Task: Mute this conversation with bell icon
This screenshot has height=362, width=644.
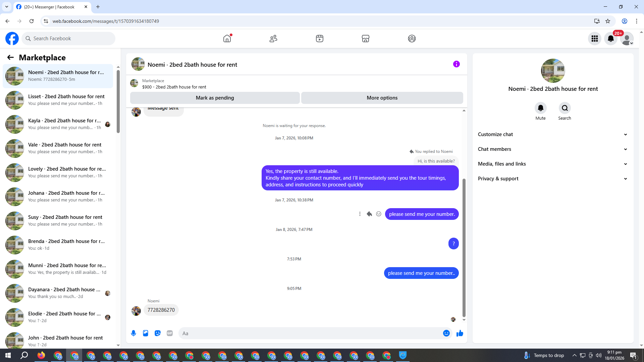Action: tap(540, 108)
